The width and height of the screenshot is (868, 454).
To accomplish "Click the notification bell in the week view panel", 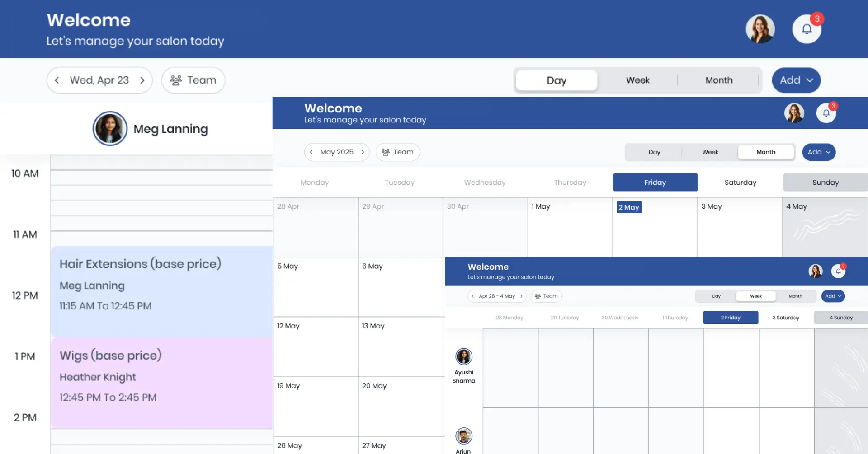I will [838, 271].
